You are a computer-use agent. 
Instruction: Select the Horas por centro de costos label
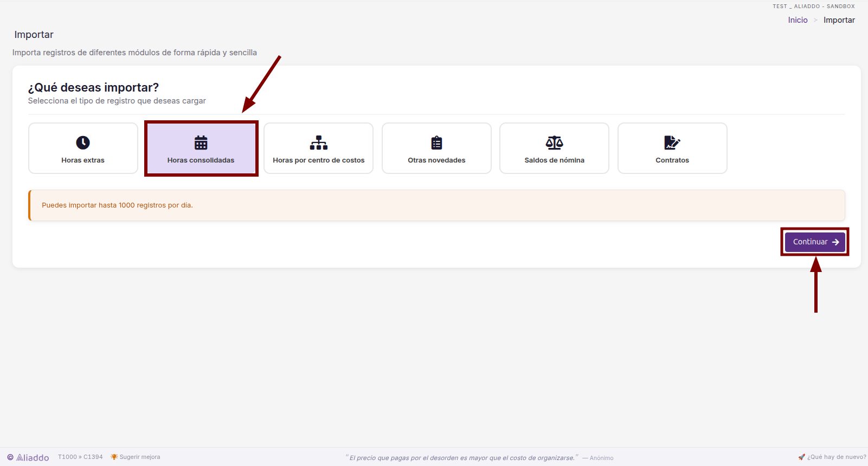tap(319, 160)
